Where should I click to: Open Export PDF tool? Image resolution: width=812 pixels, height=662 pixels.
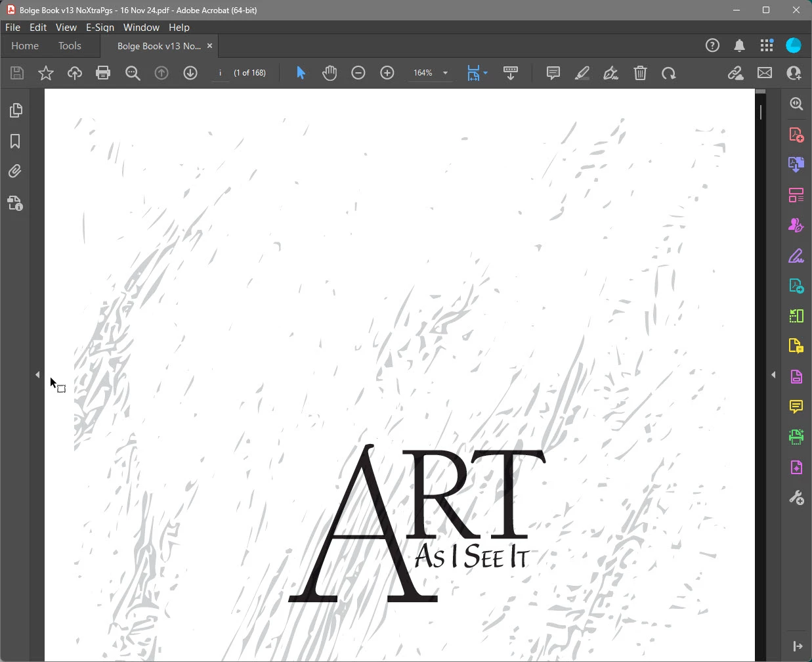[x=796, y=286]
